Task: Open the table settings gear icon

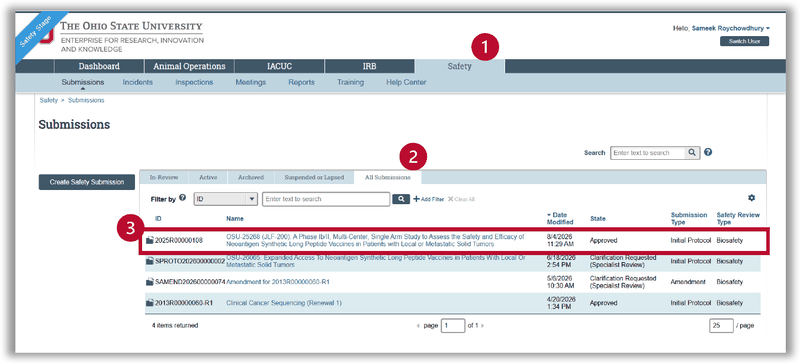Action: pos(751,198)
